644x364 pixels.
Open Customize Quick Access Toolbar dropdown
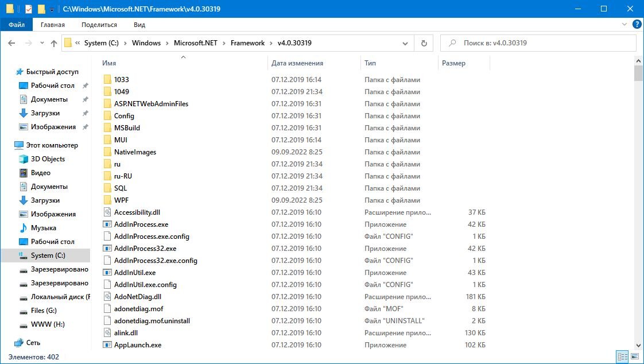point(52,9)
